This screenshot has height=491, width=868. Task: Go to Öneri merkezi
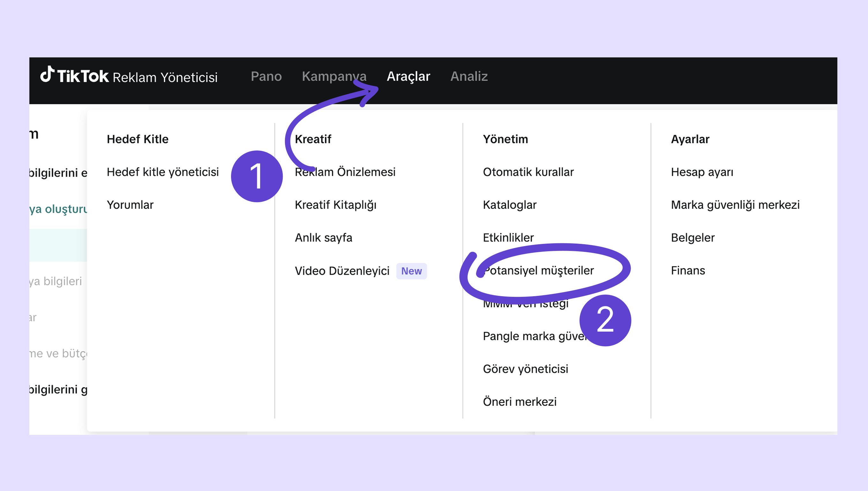(x=520, y=402)
